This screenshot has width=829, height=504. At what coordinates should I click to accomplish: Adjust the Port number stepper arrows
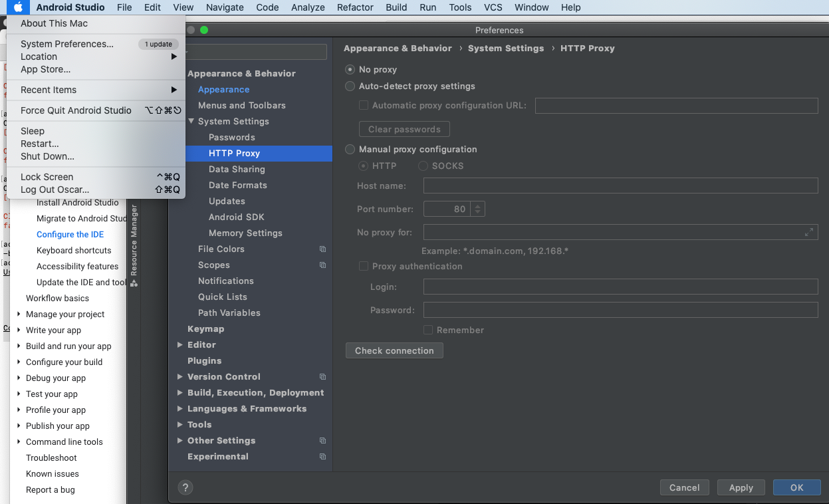(478, 209)
